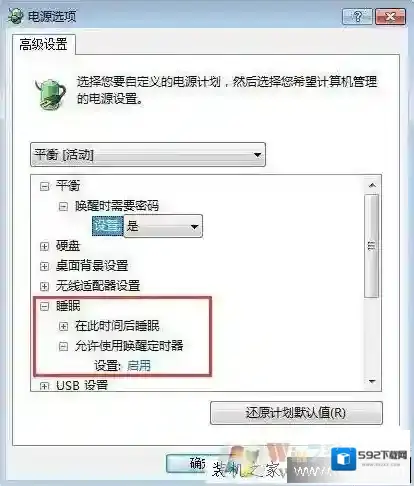The image size is (414, 486).
Task: Click the scroll up arrow in settings list
Action: pos(372,185)
